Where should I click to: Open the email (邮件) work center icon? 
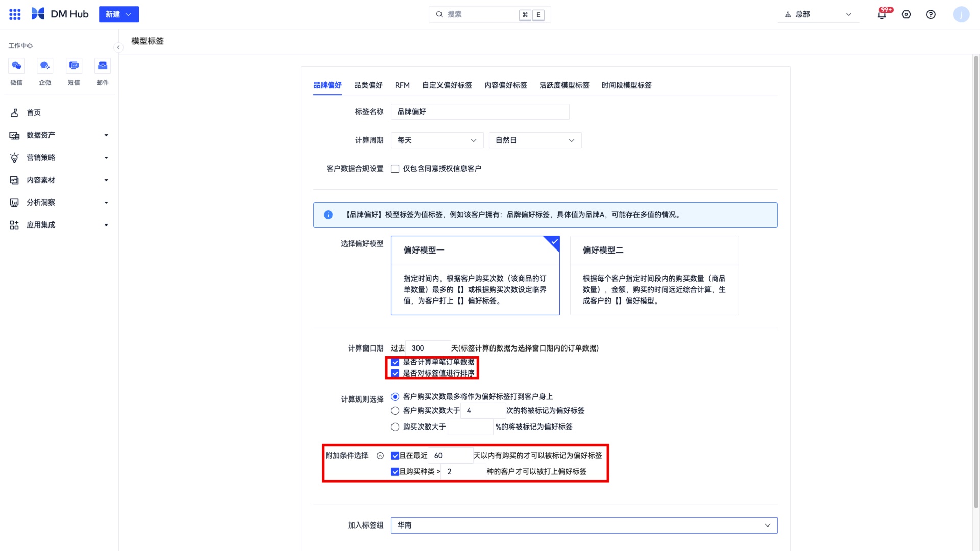click(103, 66)
